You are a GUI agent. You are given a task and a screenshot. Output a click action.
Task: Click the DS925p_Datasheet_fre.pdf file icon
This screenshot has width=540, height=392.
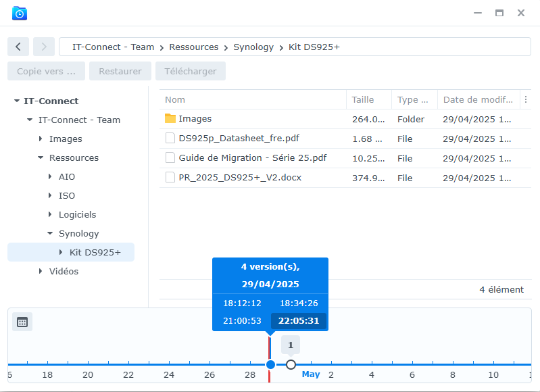(x=170, y=139)
